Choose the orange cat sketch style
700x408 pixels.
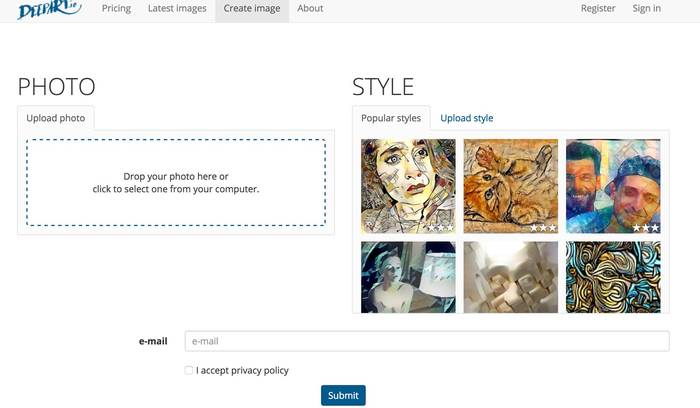point(511,186)
